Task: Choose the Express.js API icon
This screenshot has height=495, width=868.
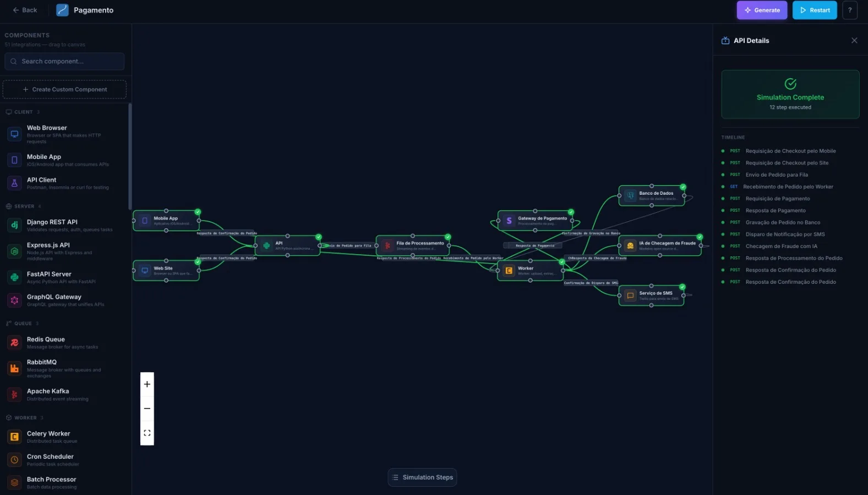Action: (14, 251)
